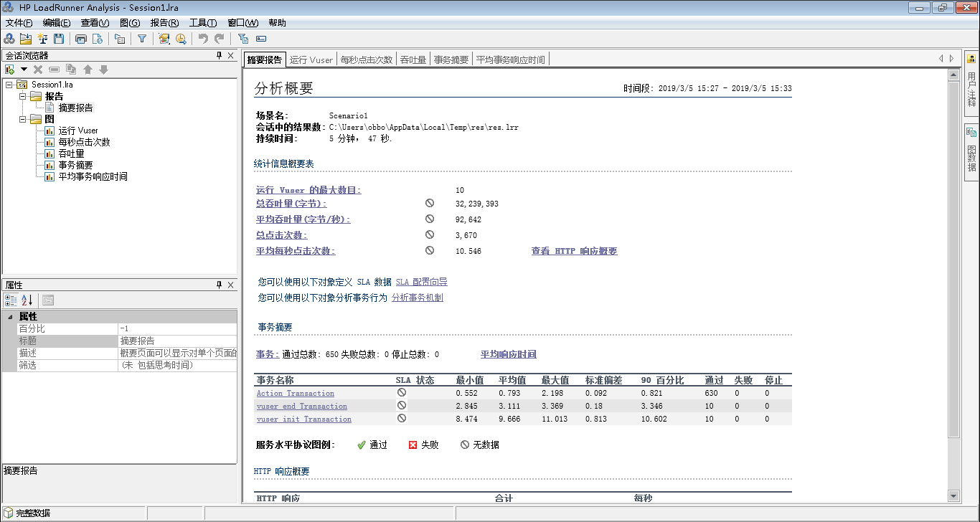Click the open folder toolbar icon
Screen dimensions: 980x522
click(x=26, y=39)
